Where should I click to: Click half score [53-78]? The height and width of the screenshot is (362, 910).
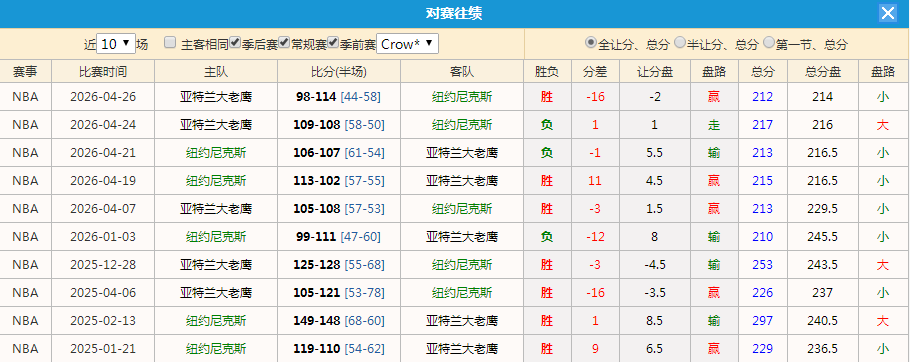364,292
